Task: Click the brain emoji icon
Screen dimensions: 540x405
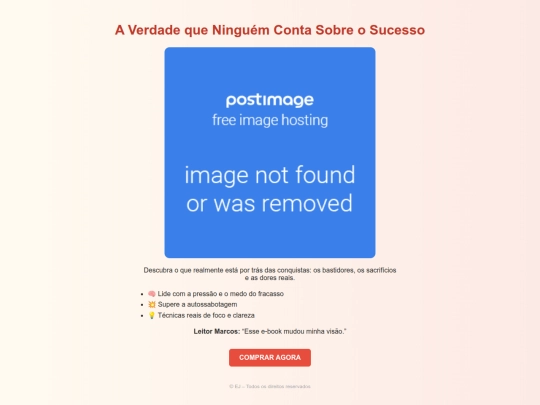Action: click(x=152, y=294)
